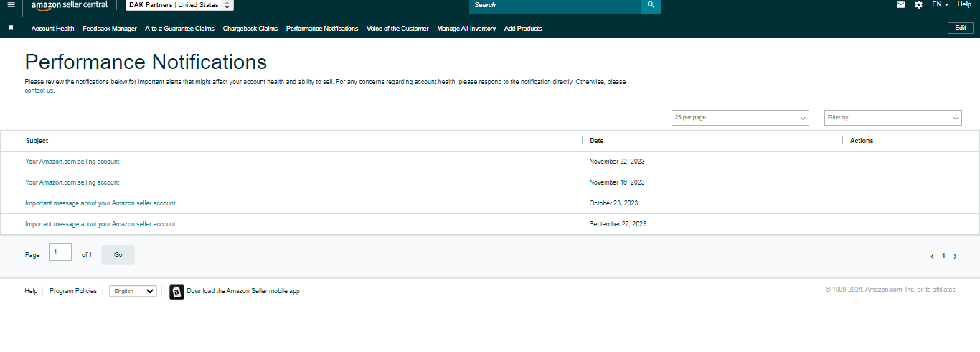The width and height of the screenshot is (980, 352).
Task: Open the EN language dropdown
Action: coord(940,4)
